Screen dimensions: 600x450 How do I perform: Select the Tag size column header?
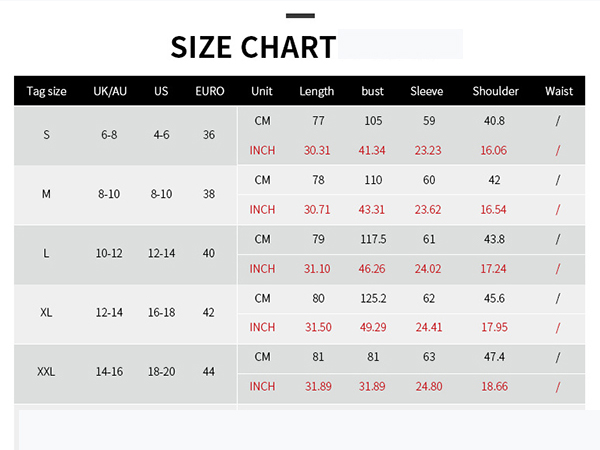click(46, 91)
